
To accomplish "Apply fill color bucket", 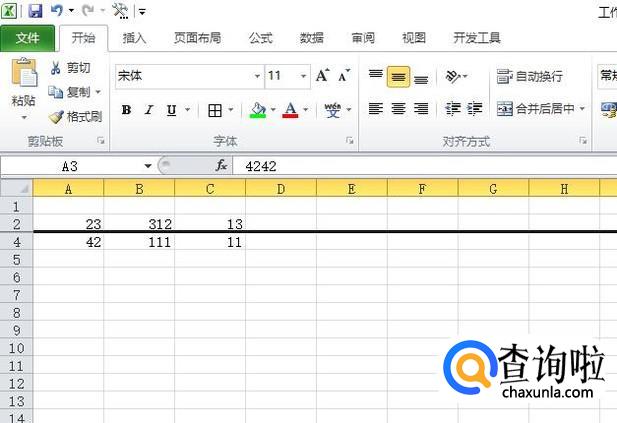I will [x=258, y=110].
